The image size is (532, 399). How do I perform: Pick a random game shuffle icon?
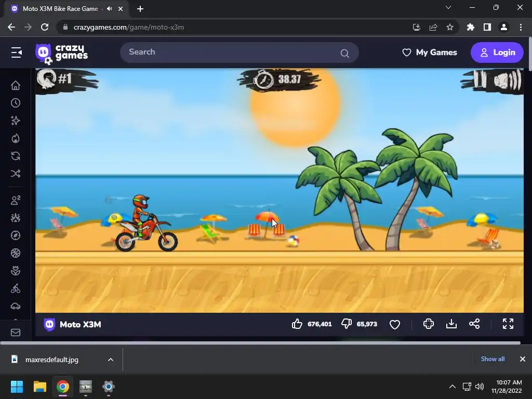click(x=16, y=174)
